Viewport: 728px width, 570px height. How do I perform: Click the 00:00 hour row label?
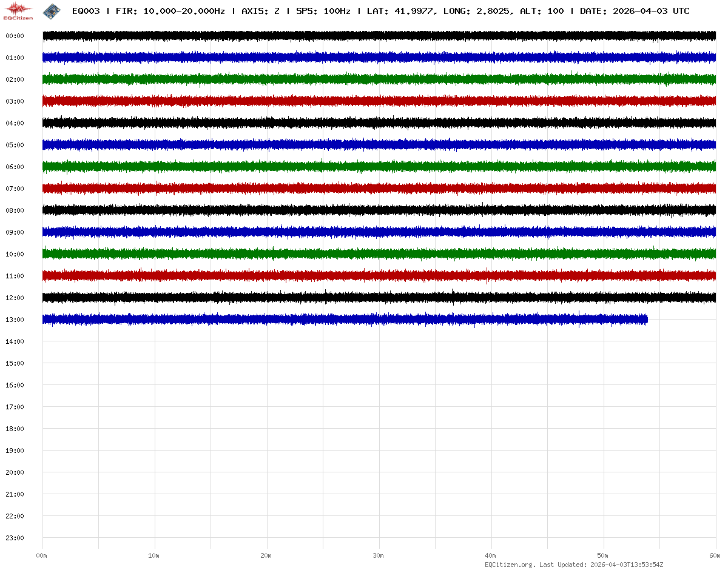coord(15,36)
